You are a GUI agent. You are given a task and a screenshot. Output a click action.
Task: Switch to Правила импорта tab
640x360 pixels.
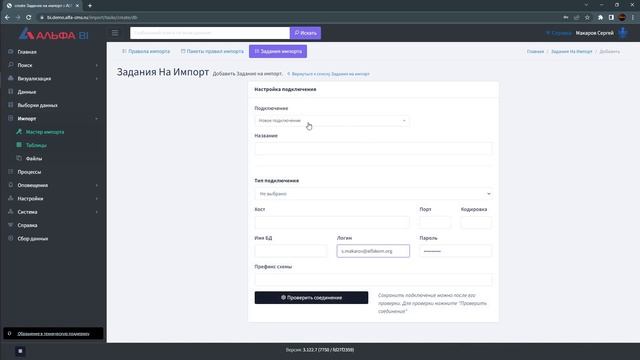(x=146, y=51)
